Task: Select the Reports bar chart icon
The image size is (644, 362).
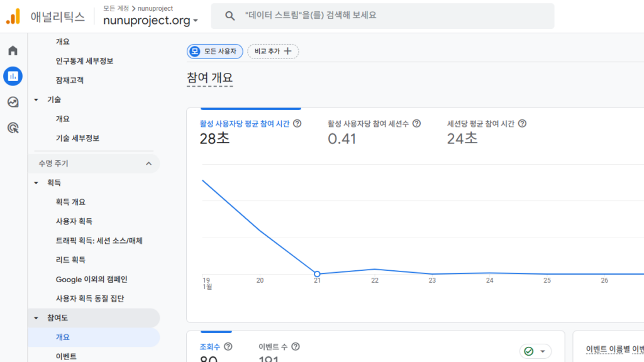Action: click(x=13, y=77)
